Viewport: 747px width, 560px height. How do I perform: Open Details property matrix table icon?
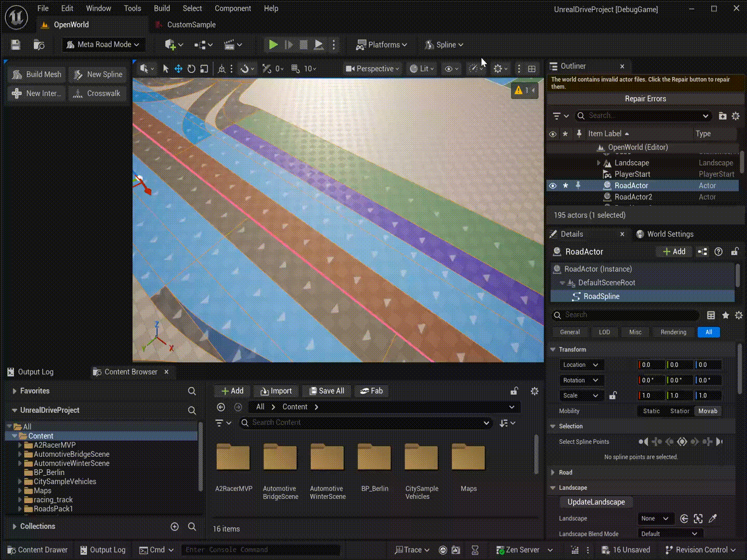pyautogui.click(x=711, y=315)
